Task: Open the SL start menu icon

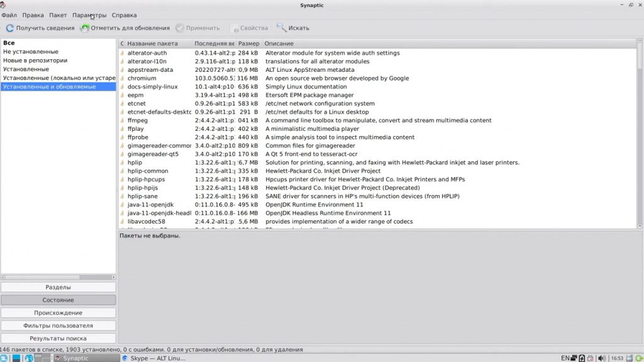Action: 4,358
